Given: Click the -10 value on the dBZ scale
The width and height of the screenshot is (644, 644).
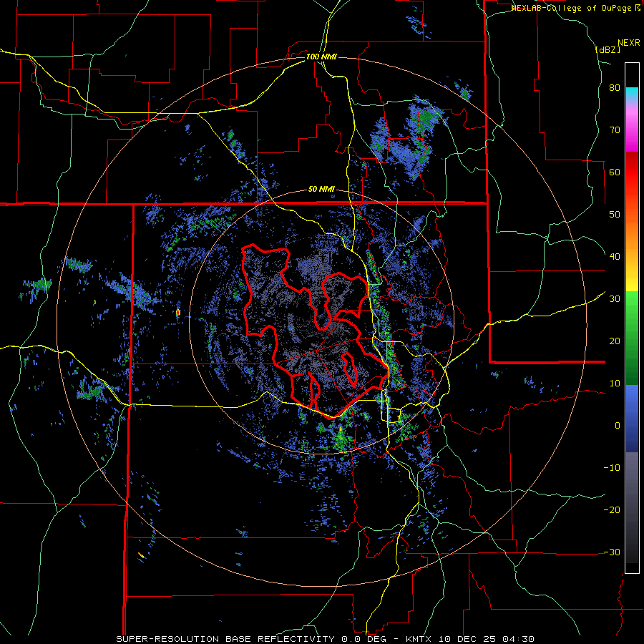Looking at the screenshot, I should [x=612, y=468].
